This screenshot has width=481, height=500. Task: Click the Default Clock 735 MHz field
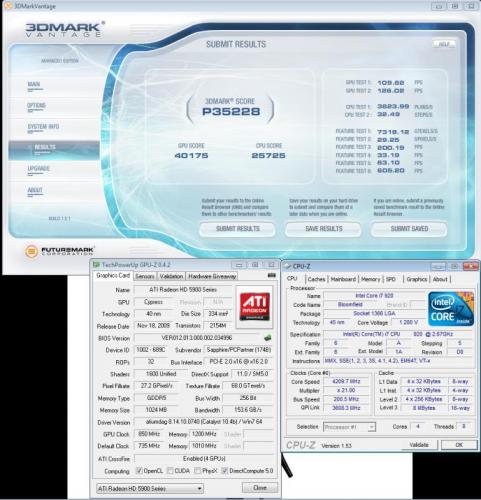149,446
